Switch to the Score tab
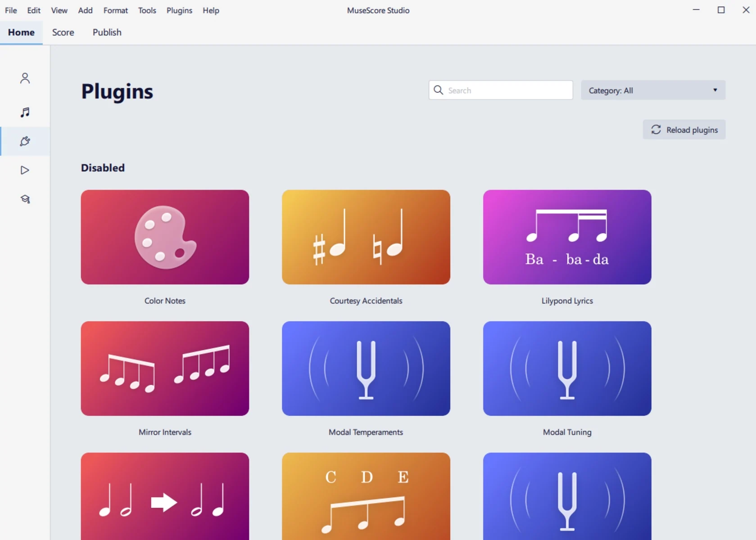The height and width of the screenshot is (540, 756). [63, 32]
